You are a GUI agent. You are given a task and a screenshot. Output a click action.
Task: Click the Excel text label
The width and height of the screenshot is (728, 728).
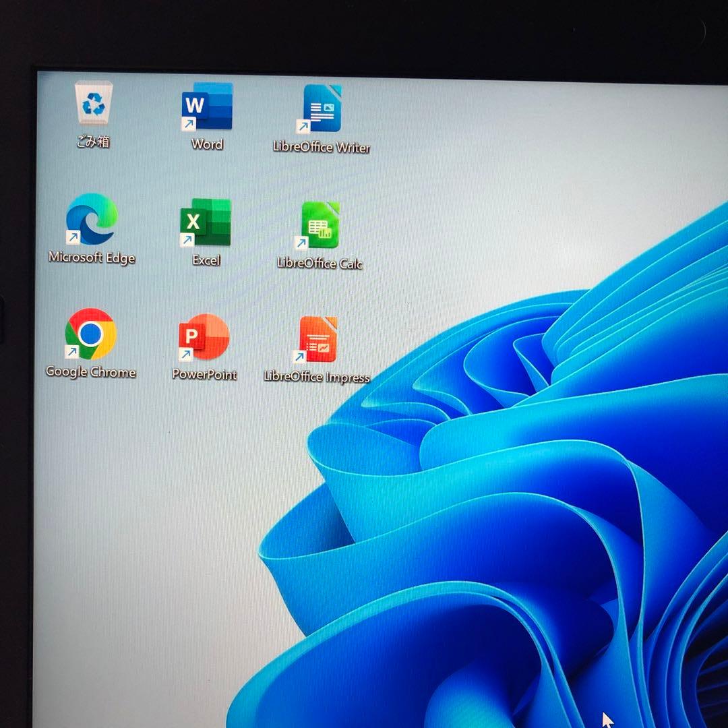206,260
